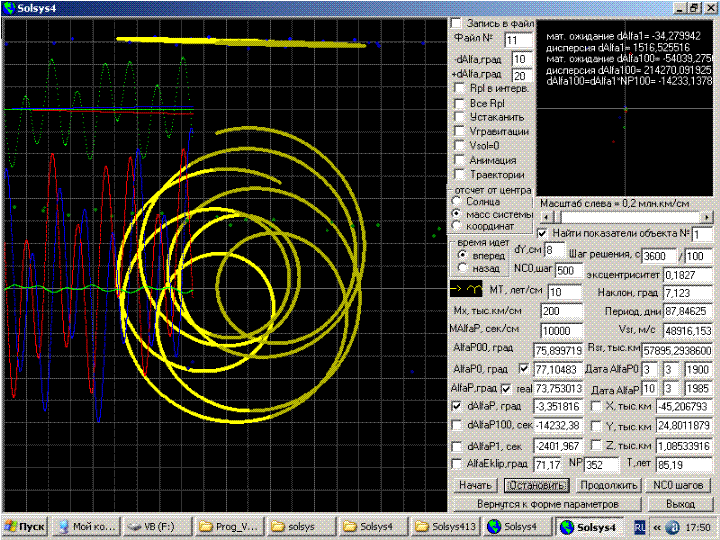Image resolution: width=720 pixels, height=540 pixels.
Task: Switch to VB (F:) taskbar window
Action: point(157,526)
